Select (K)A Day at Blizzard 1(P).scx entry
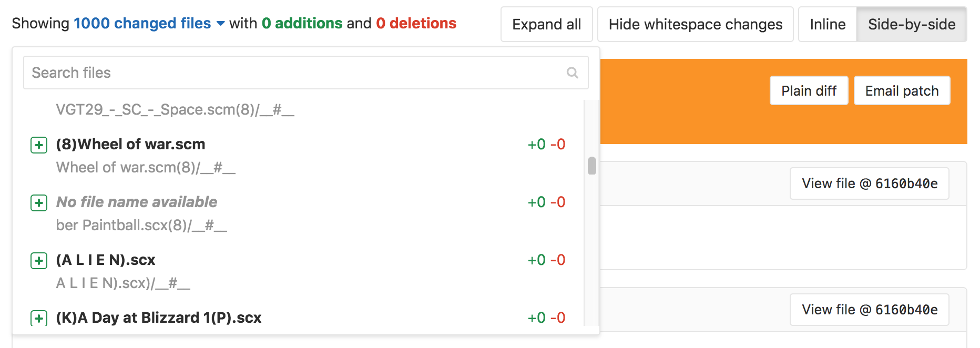This screenshot has width=980, height=348. [x=159, y=318]
